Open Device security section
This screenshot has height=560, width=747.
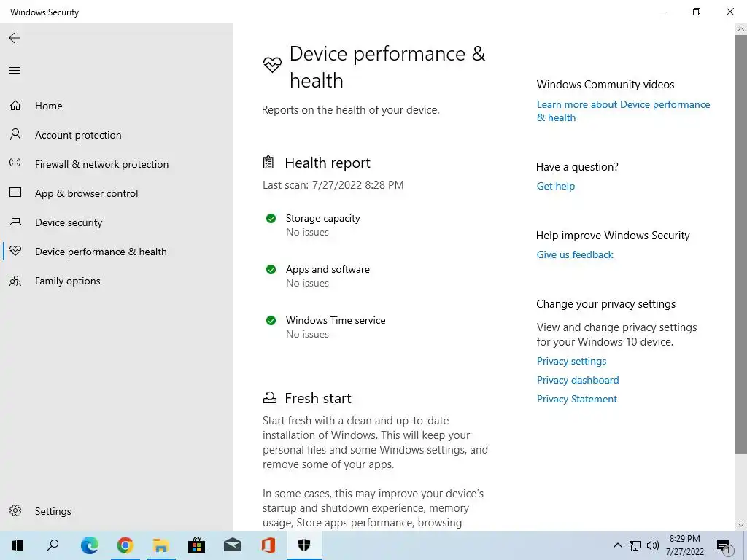(69, 222)
